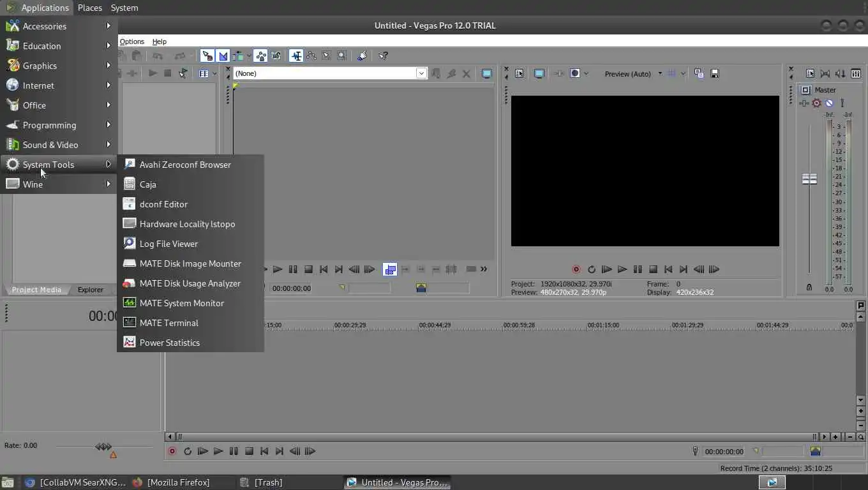The width and height of the screenshot is (868, 490).
Task: Click play from start in timeline transport
Action: click(203, 451)
